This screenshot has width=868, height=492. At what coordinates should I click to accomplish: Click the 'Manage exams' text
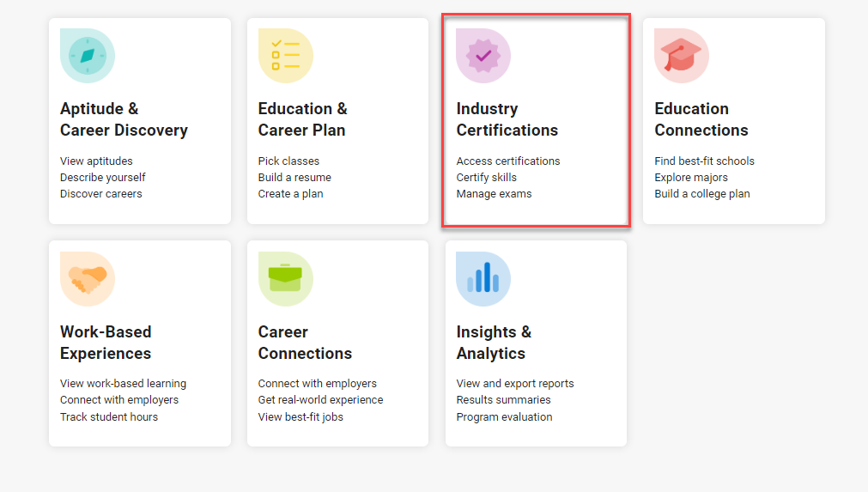[x=494, y=194]
